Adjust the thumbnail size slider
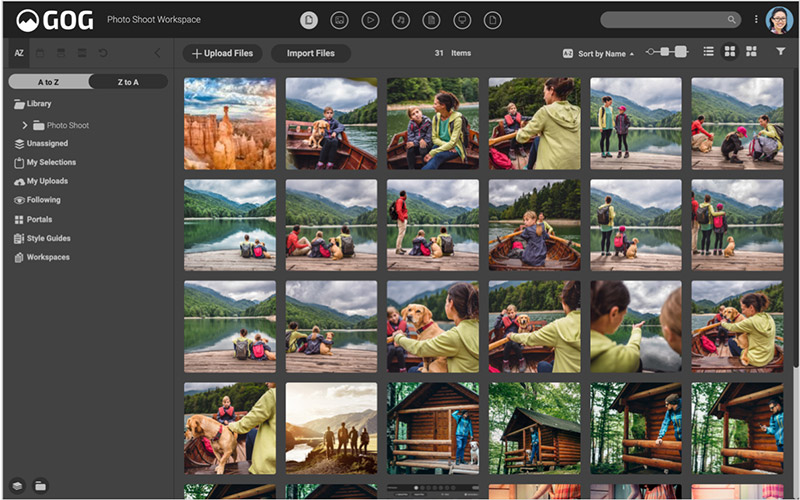Screen dimensions: 800x500 (x=667, y=52)
